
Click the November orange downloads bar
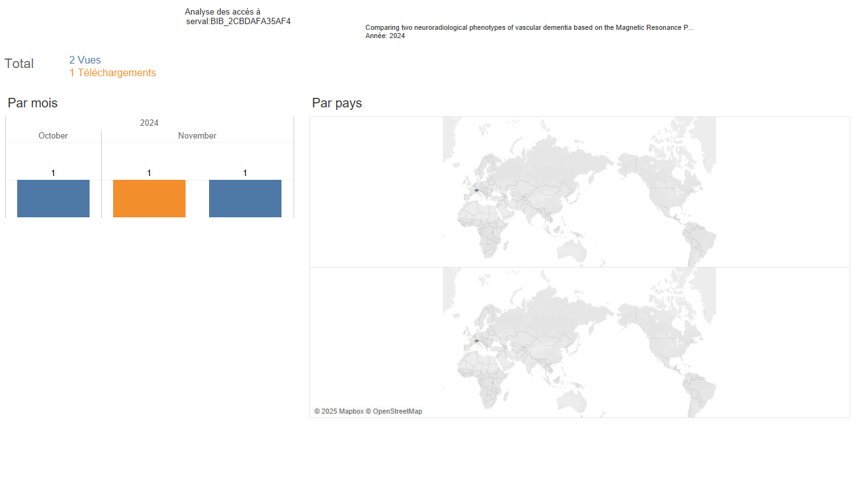click(149, 198)
